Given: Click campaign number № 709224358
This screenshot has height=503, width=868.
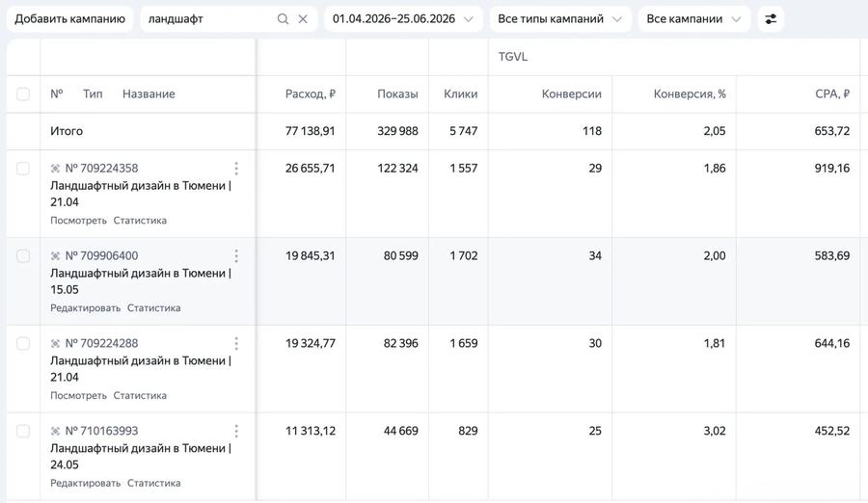Looking at the screenshot, I should 102,169.
